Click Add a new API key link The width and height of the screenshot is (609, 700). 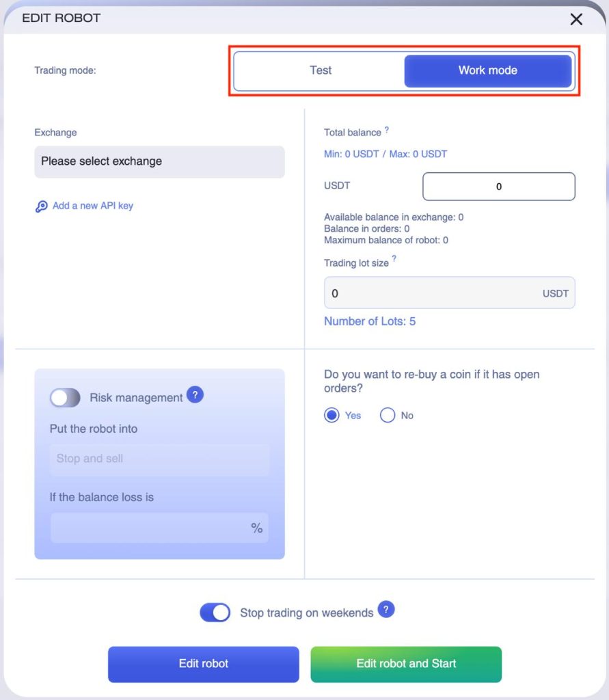(x=93, y=206)
